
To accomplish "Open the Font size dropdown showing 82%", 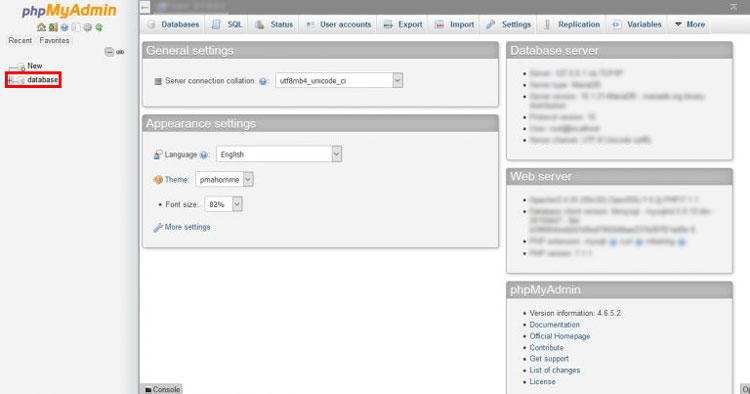I will (x=223, y=204).
